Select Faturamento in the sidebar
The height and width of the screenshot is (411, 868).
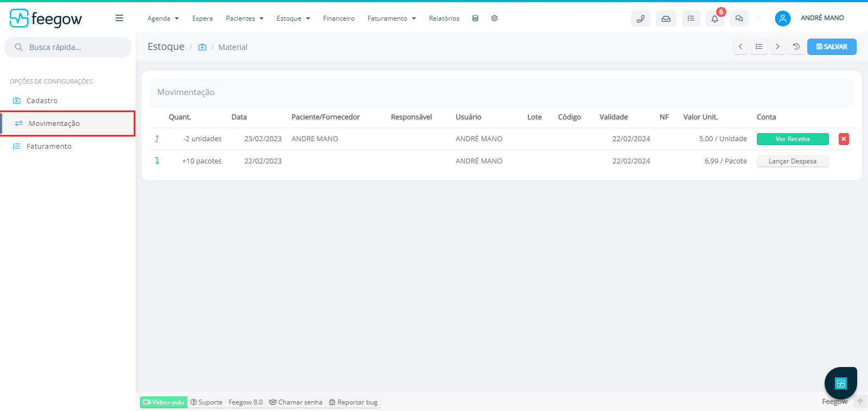pos(68,146)
